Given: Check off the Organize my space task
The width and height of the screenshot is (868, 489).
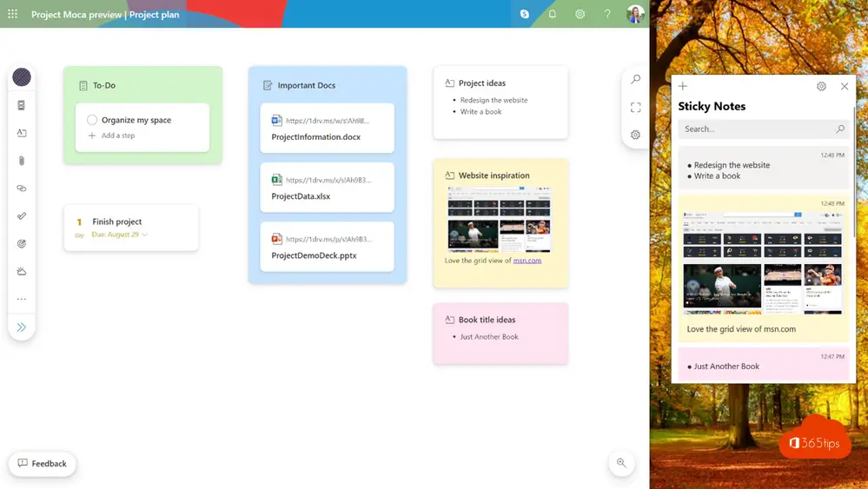Looking at the screenshot, I should (92, 120).
